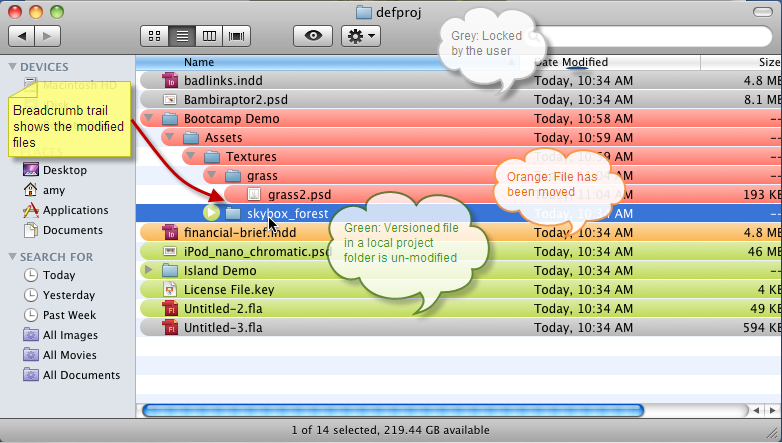Click the 8.1 MB size of Bambiraptor2.psd
The height and width of the screenshot is (443, 782).
tap(763, 100)
